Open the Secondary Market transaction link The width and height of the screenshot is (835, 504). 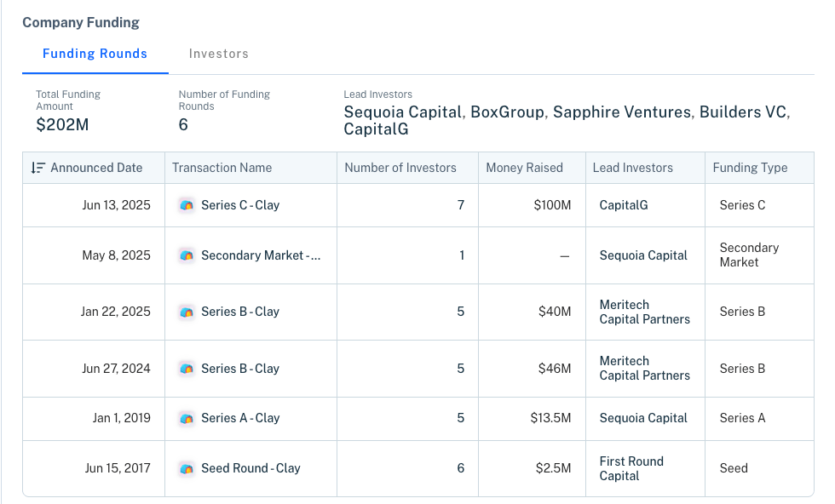point(261,255)
